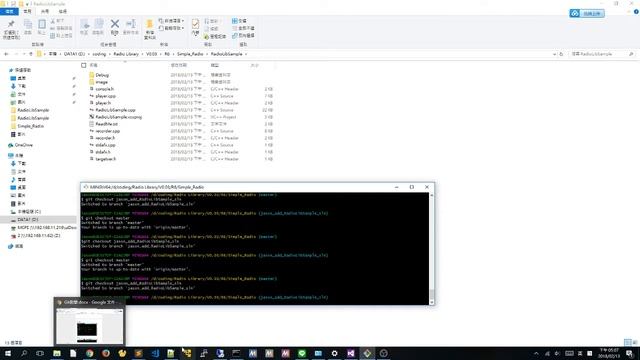Click 'DATA1 (D:)' in the address path

click(74, 54)
